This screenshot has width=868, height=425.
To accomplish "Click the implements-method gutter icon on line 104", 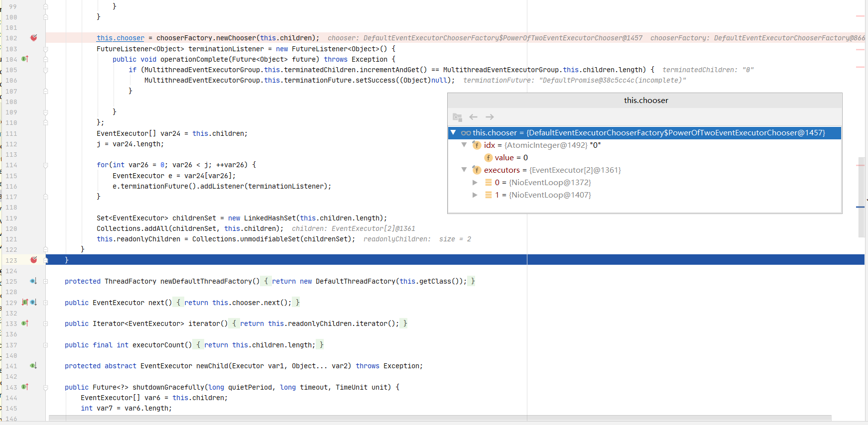I will point(25,59).
